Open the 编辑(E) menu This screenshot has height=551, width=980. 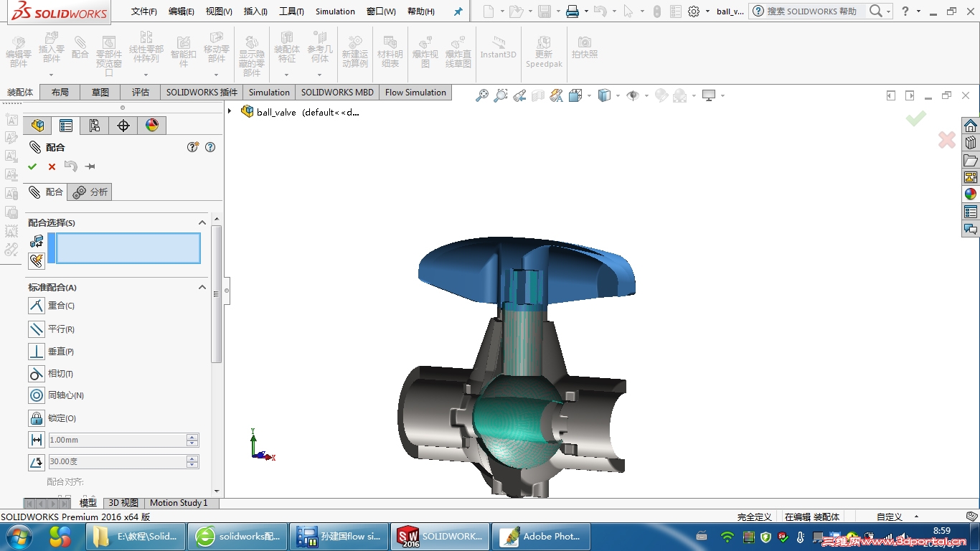coord(182,11)
